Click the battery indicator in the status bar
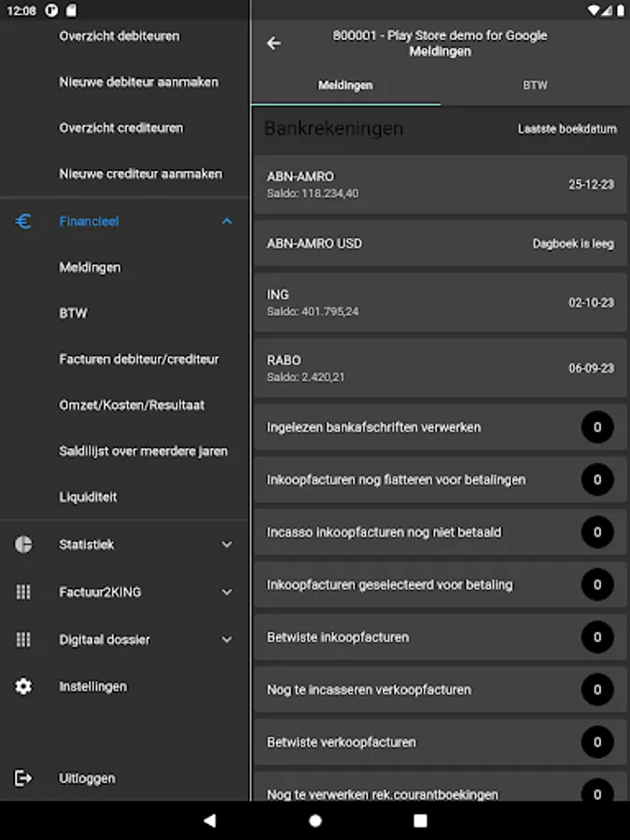Viewport: 630px width, 840px height. tap(618, 10)
